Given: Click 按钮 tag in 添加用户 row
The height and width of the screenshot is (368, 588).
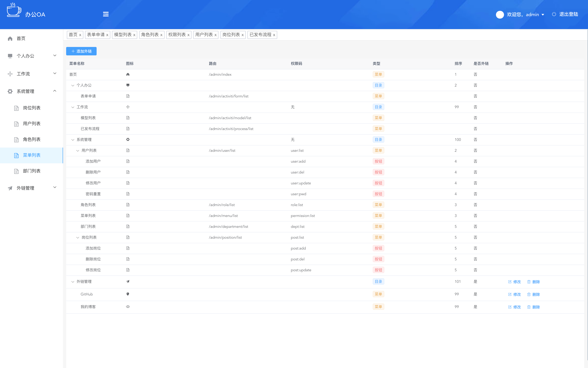Looking at the screenshot, I should 378,161.
